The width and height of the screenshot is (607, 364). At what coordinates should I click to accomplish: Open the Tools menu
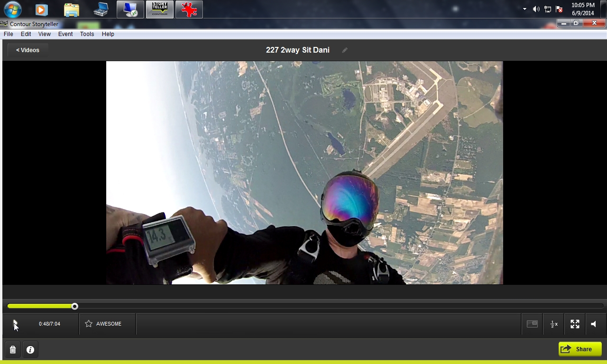click(87, 34)
